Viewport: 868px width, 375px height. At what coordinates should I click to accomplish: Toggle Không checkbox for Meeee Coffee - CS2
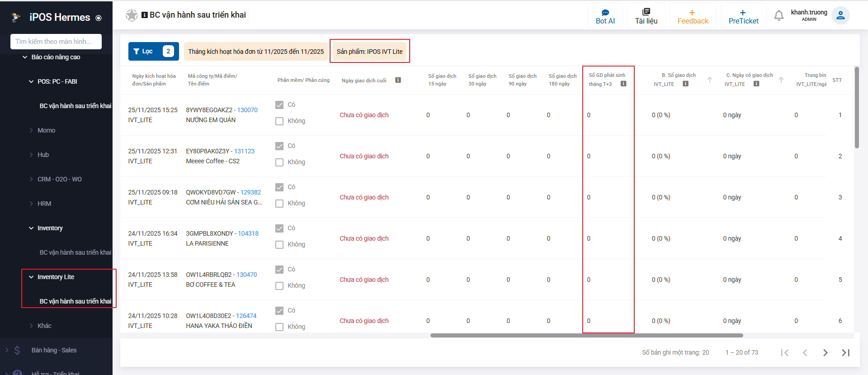tap(279, 162)
